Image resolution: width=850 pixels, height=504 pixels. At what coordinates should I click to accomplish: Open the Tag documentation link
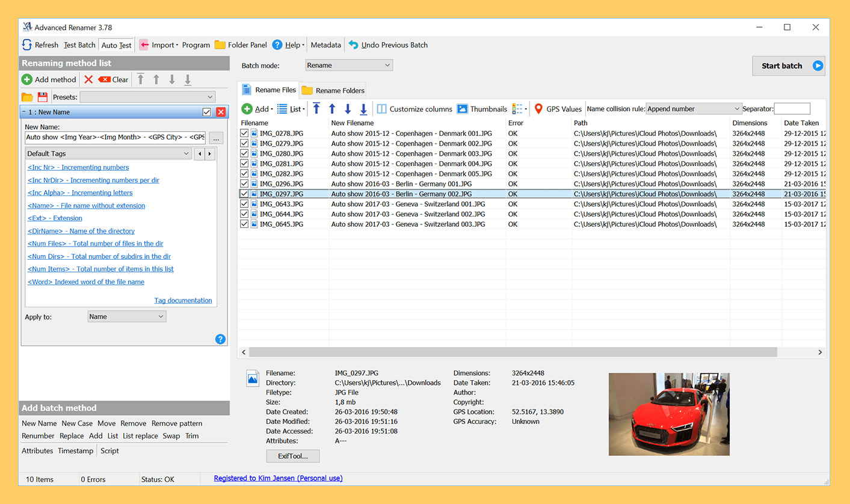(x=183, y=301)
